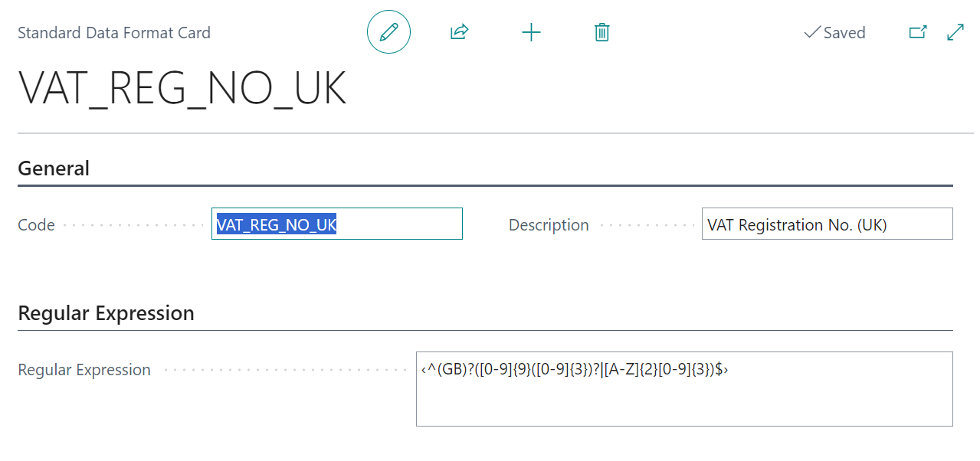The image size is (980, 461).
Task: Click the Description field label
Action: 549,225
